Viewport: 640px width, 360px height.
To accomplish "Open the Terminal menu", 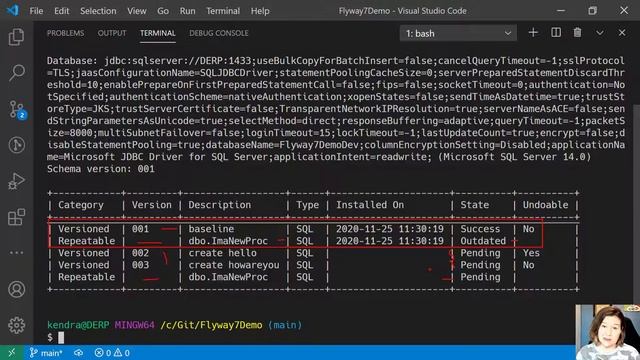I will tap(223, 11).
